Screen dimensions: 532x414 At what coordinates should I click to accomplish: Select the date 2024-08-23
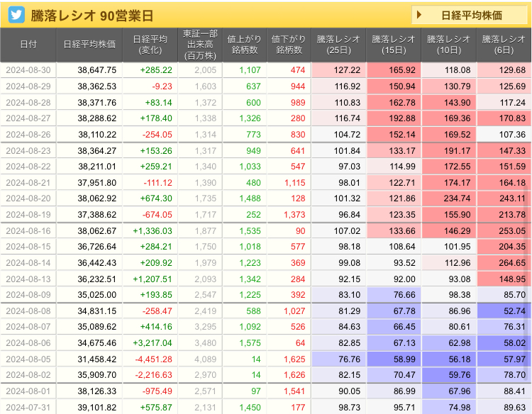28,151
